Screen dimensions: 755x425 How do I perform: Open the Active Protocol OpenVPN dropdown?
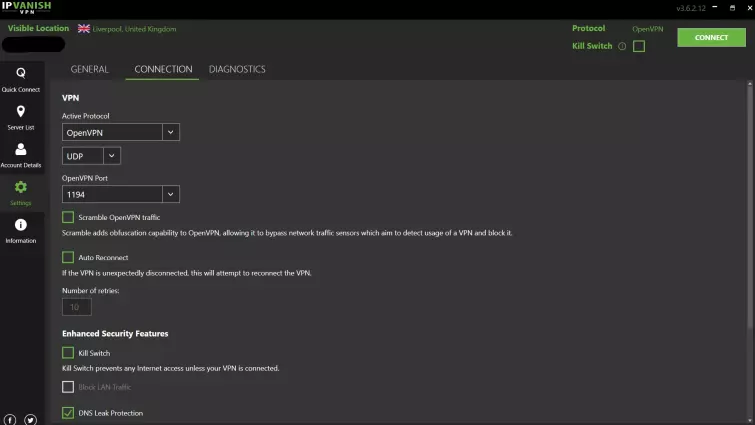121,132
